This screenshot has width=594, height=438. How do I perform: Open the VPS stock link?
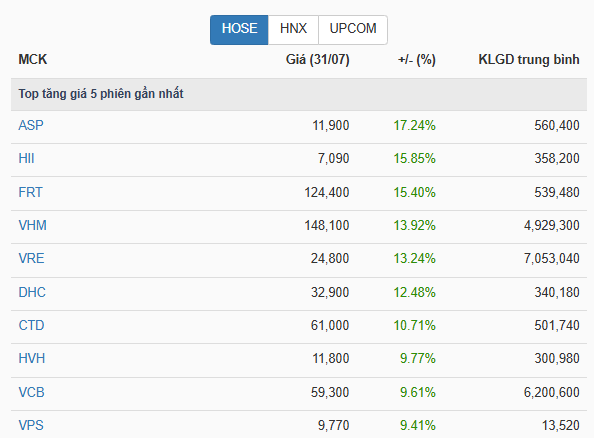click(31, 425)
